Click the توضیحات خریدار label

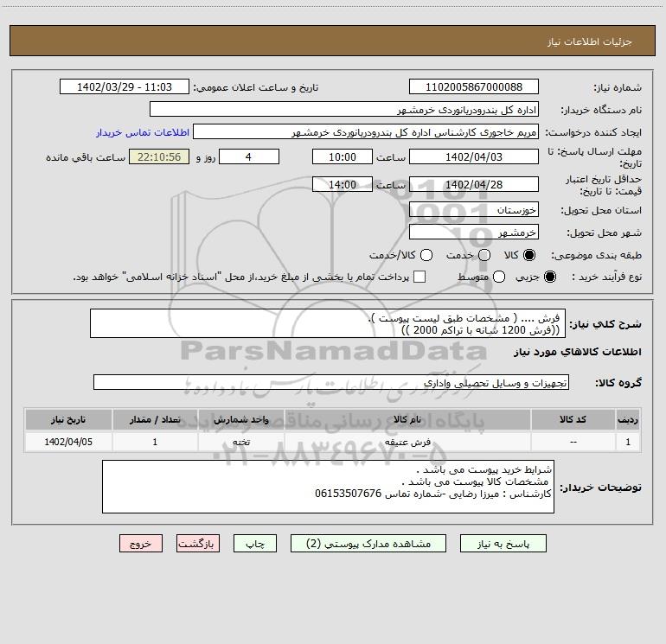(600, 488)
